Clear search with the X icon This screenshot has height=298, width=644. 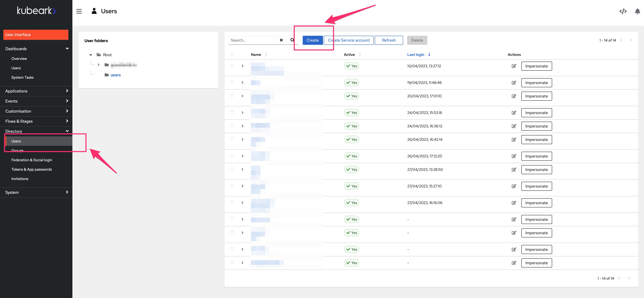coord(281,40)
